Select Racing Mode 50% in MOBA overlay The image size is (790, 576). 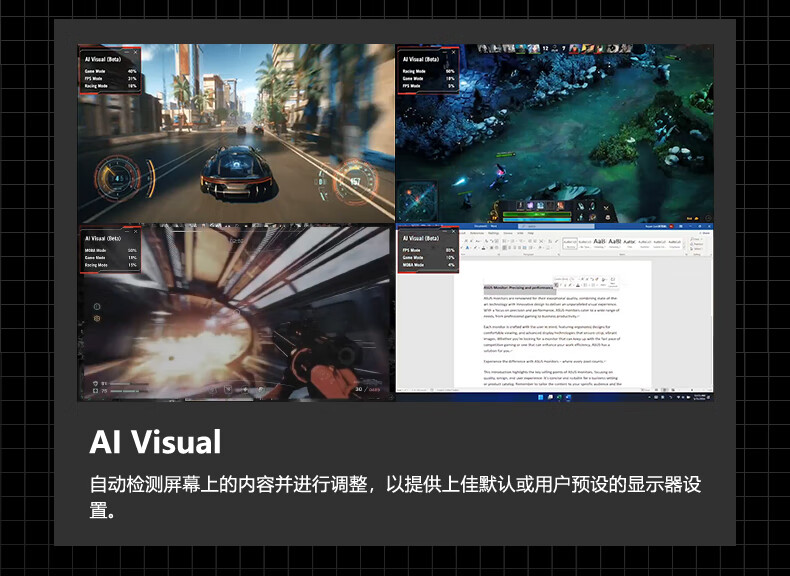428,71
